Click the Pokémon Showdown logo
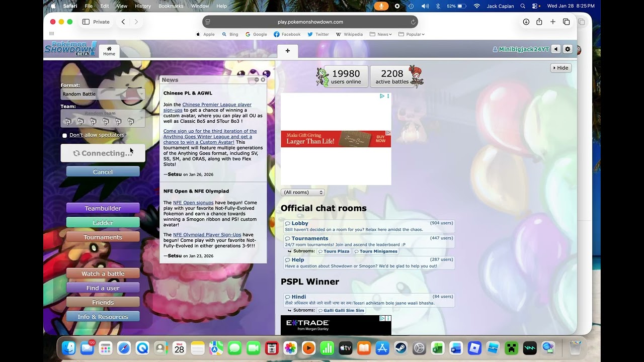 [70, 49]
